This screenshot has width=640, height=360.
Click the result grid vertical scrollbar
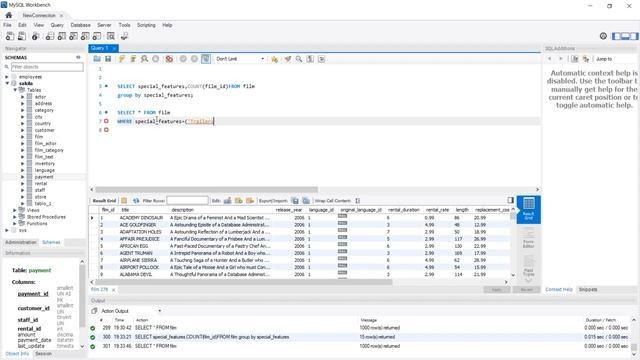(513, 216)
